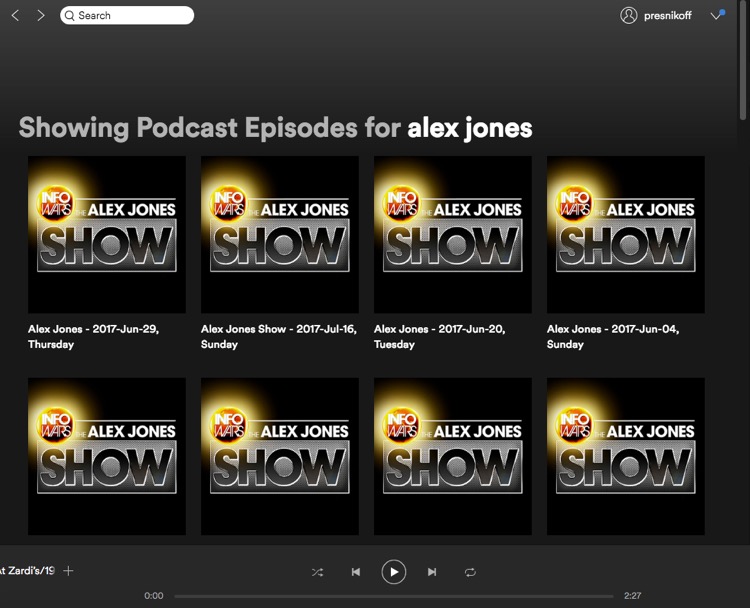Open the title 'Alex Jones - 2017-Jun-20, Tuesday'

440,336
